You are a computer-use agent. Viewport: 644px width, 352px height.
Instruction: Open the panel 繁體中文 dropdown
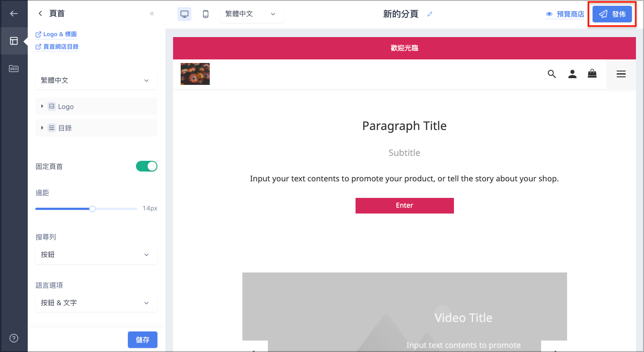[x=96, y=80]
